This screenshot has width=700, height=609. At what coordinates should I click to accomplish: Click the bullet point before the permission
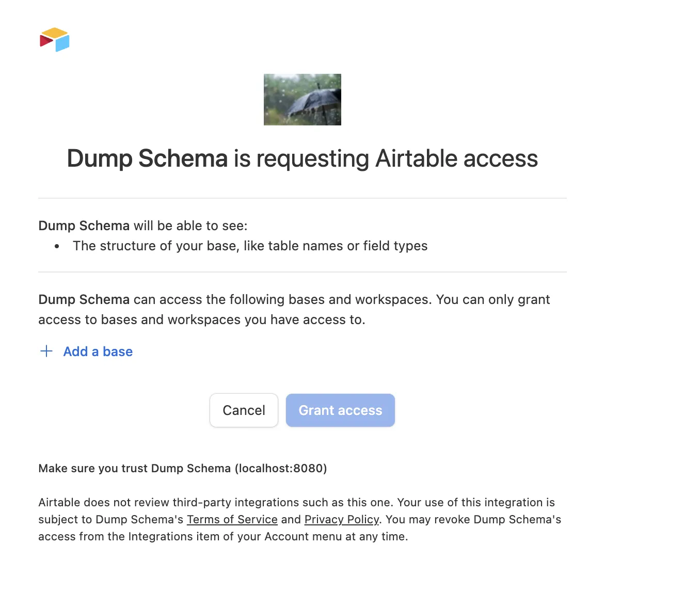57,247
